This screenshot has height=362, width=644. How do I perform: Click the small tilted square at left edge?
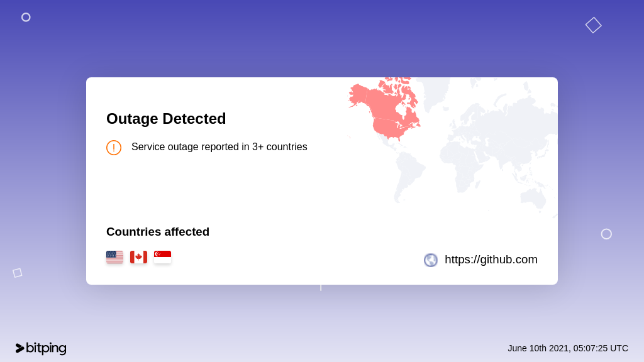(x=17, y=273)
